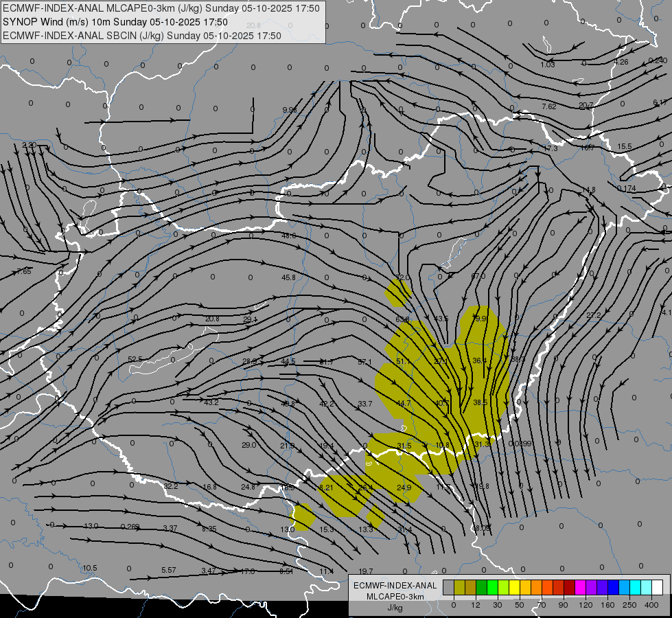
Task: Click the 400 legend tick label
Action: 651,605
